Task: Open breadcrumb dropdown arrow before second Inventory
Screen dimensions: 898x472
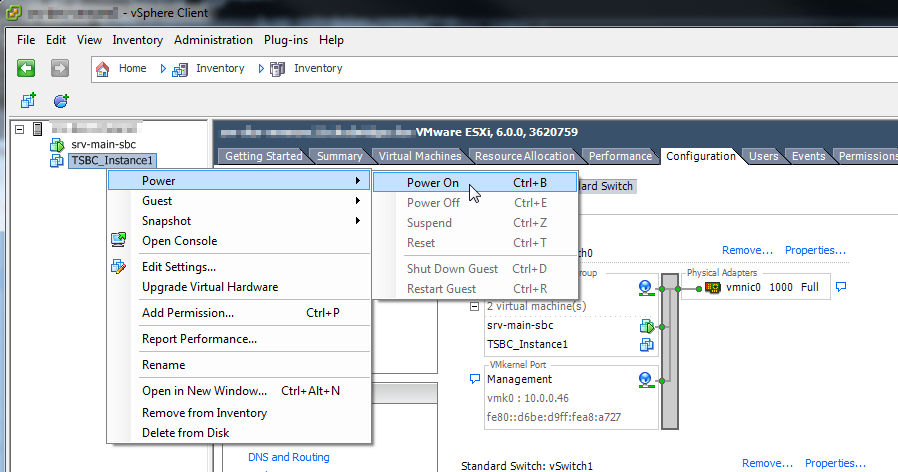Action: (261, 69)
